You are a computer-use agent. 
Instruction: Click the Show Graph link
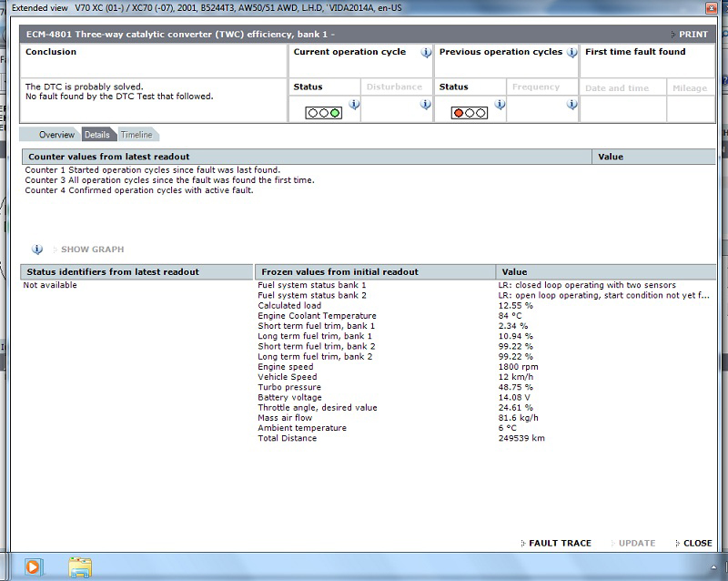click(x=92, y=250)
